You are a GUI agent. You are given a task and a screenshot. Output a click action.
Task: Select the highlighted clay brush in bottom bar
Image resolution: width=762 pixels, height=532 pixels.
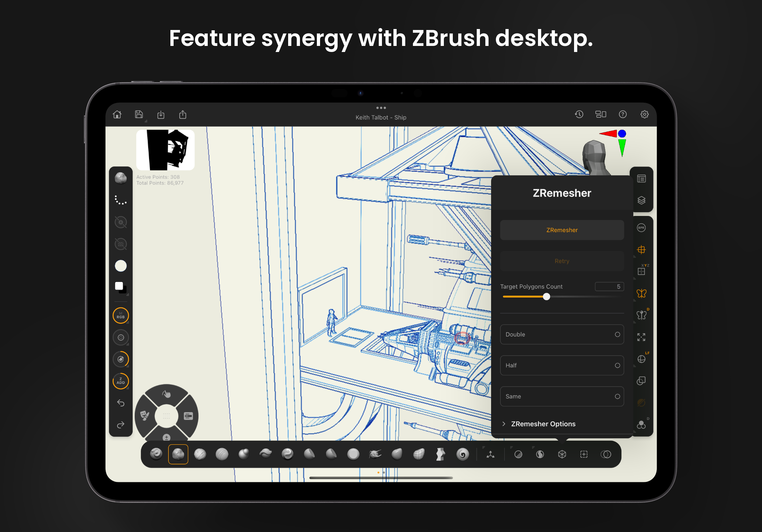point(178,454)
